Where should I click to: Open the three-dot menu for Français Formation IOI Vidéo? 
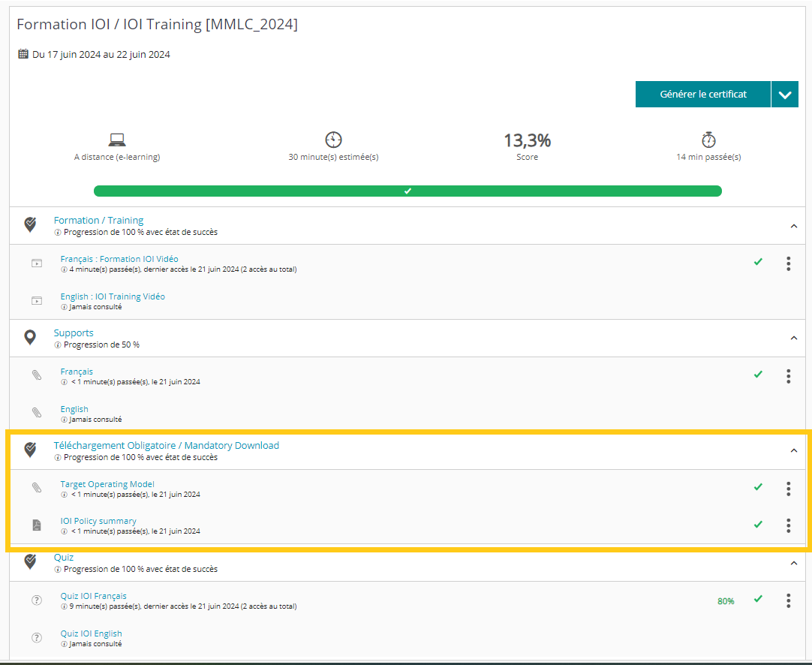coord(788,263)
